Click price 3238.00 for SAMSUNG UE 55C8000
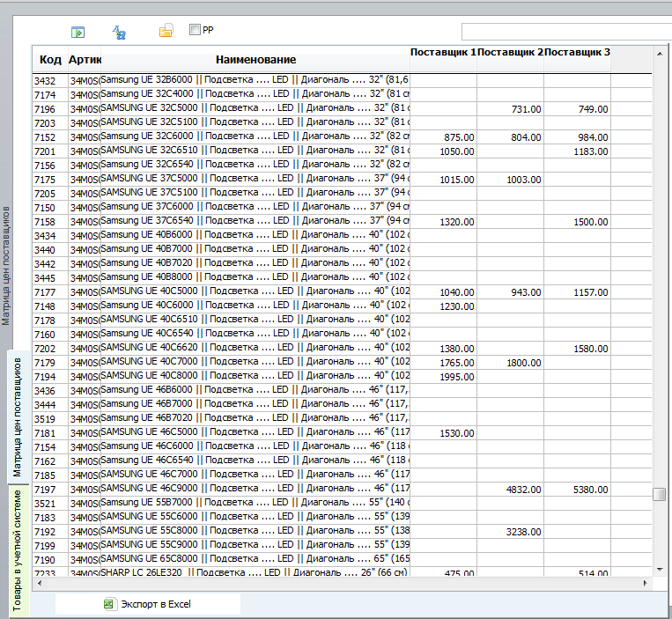This screenshot has height=619, width=672. [524, 532]
